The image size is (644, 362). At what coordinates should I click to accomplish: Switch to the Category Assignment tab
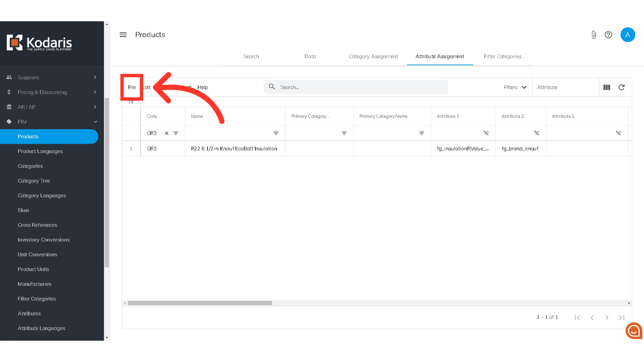coord(373,57)
